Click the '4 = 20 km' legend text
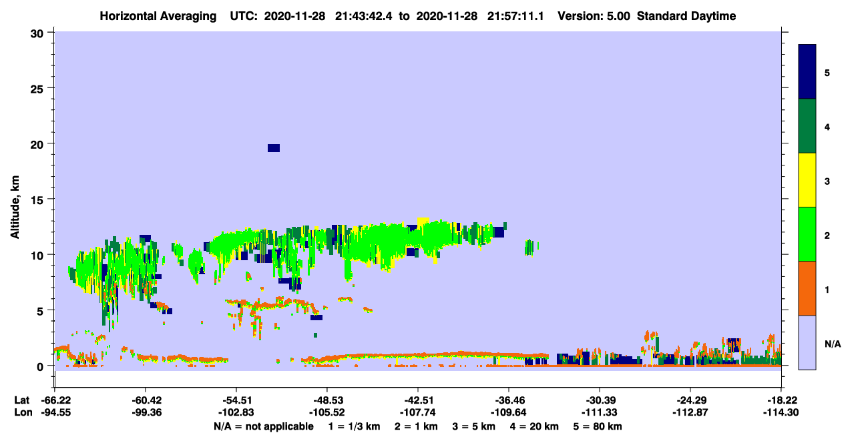This screenshot has width=868, height=445. [x=534, y=426]
